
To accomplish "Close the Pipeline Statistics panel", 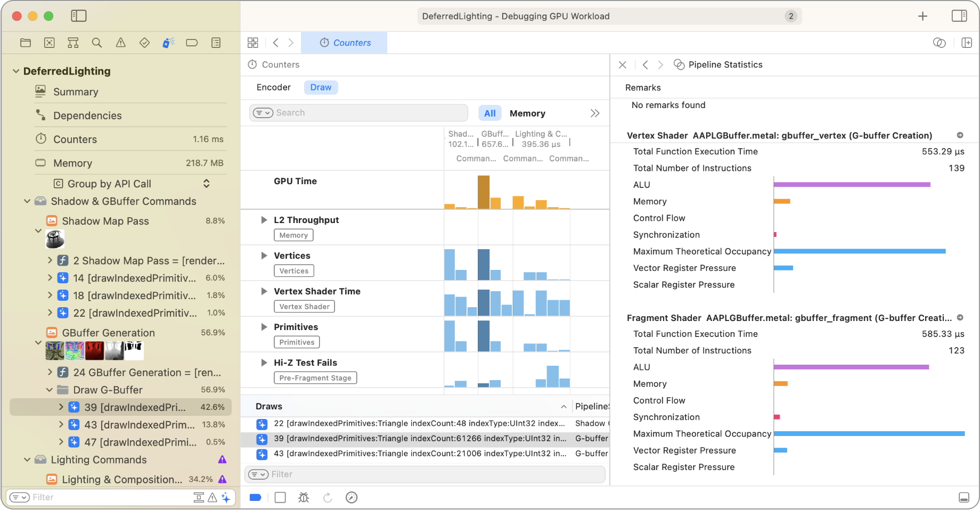I will click(622, 65).
